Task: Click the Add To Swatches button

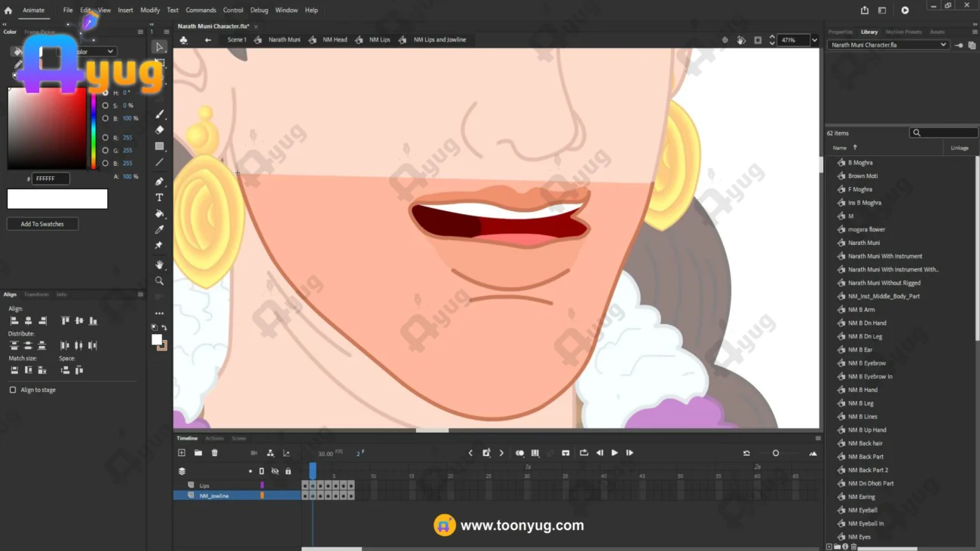Action: click(x=42, y=224)
